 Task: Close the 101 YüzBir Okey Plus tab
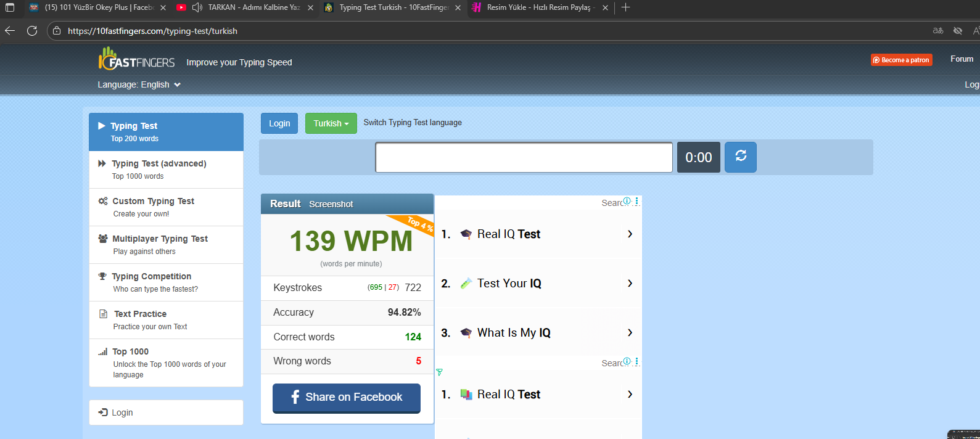(x=163, y=8)
